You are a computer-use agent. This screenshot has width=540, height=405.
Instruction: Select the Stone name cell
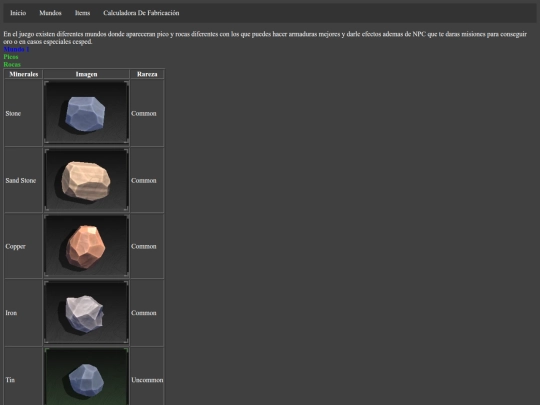[23, 113]
